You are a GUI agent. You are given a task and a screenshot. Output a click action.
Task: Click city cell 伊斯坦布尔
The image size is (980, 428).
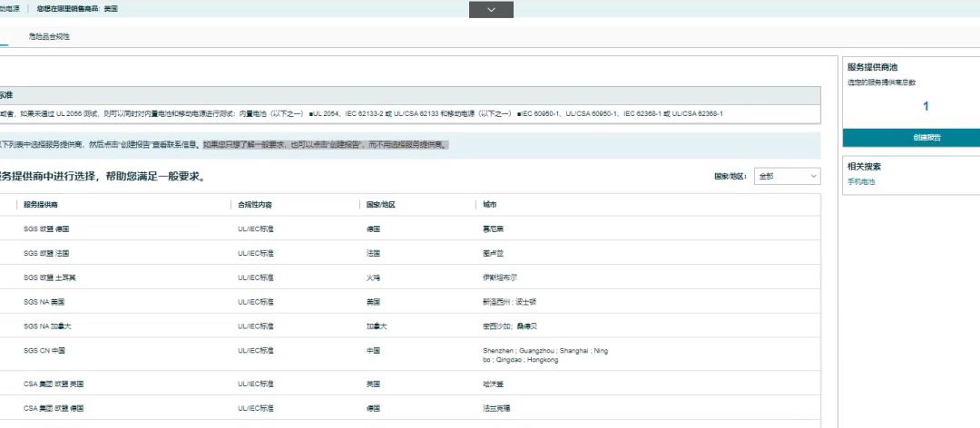pyautogui.click(x=501, y=277)
